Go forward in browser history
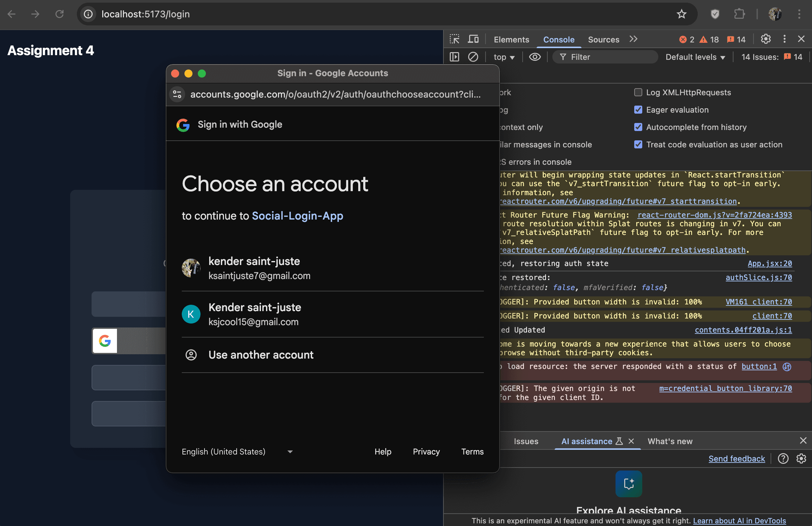812x526 pixels. coord(35,14)
